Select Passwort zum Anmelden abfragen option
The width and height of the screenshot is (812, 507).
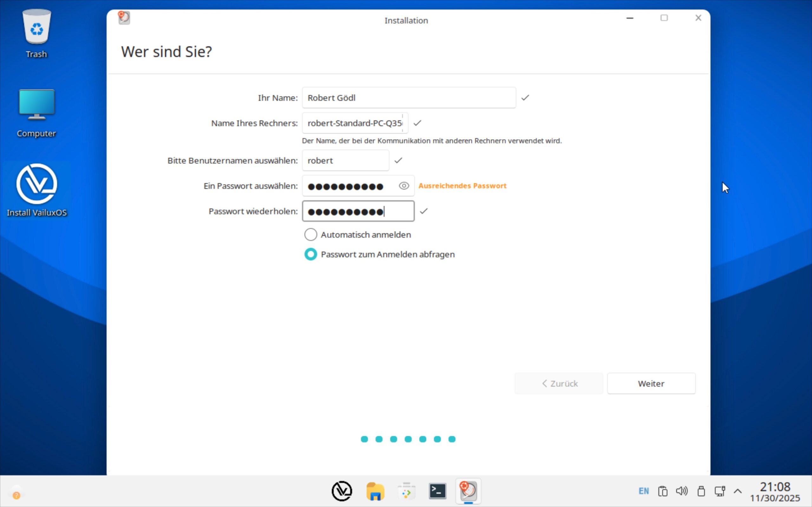click(311, 254)
